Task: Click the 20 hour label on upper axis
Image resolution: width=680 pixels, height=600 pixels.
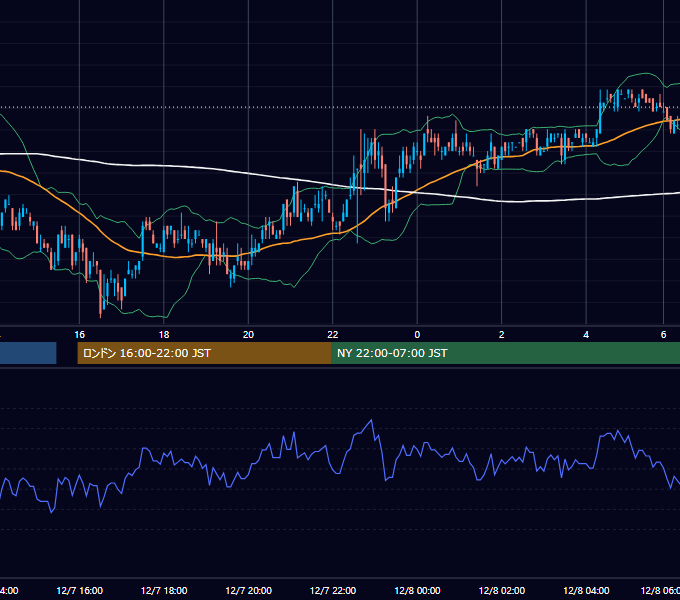Action: coord(248,335)
